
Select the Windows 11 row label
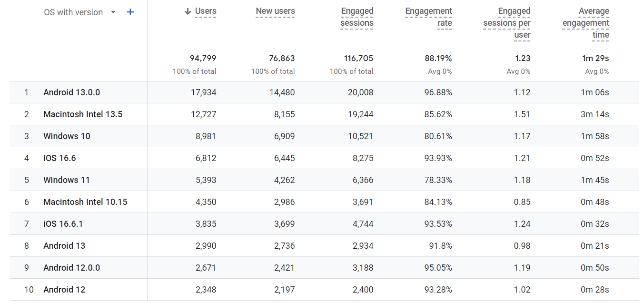coord(67,180)
